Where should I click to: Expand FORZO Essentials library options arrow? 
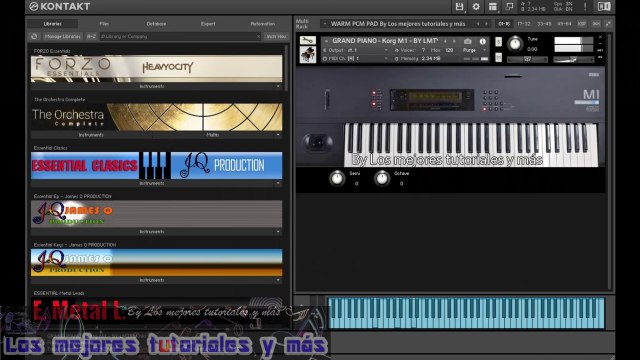[x=278, y=87]
